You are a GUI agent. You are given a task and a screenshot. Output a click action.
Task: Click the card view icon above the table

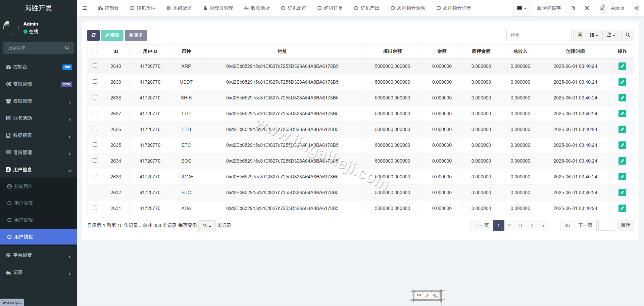coord(579,35)
